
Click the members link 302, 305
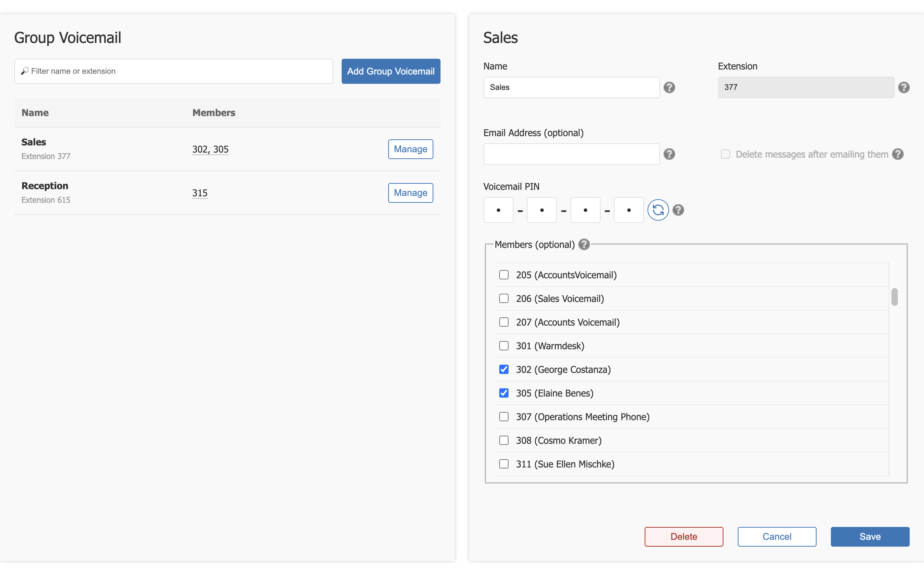point(210,149)
